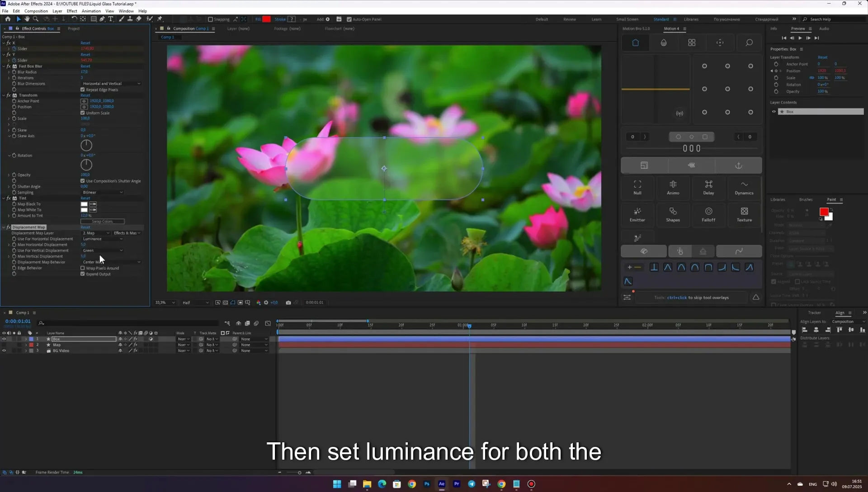Open the Dynamics tool in Motion panel
Image resolution: width=868 pixels, height=492 pixels.
744,187
